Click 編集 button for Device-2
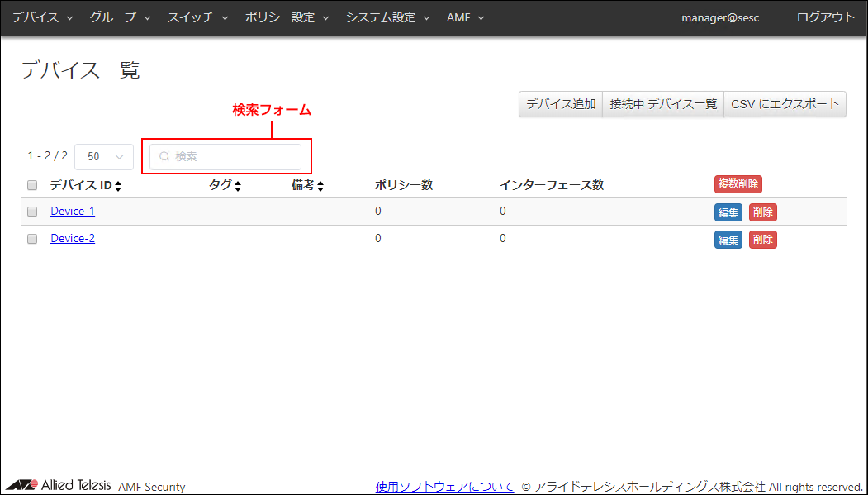This screenshot has width=868, height=495. (728, 240)
